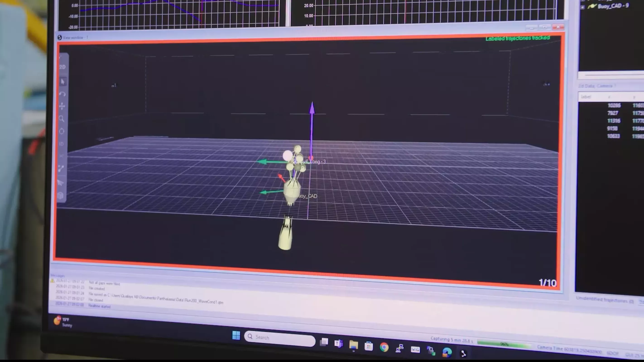This screenshot has width=644, height=362.
Task: Activate the ID quick identification tool
Action: 61,144
